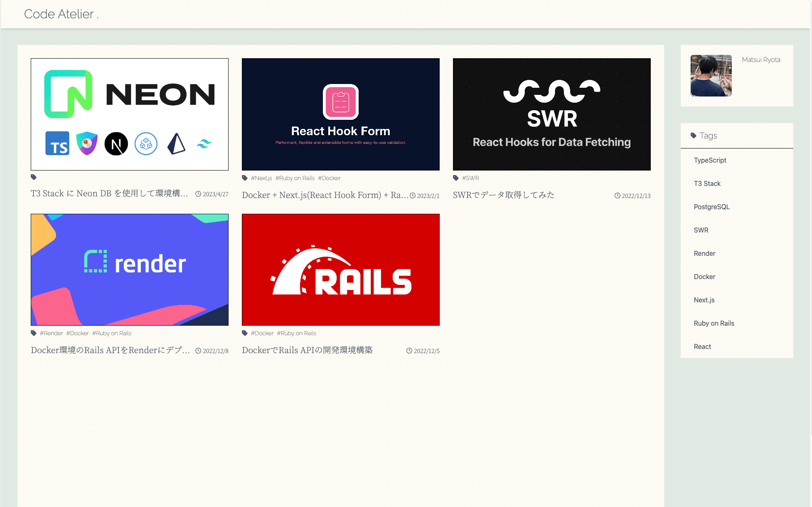Click tag icon before #Render label
Viewport: 812px width, 507px height.
pos(34,333)
